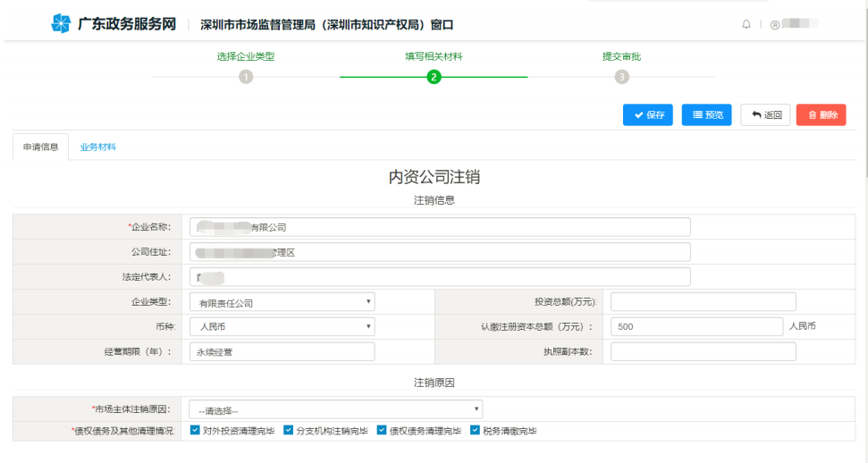Click step 1 选择企业类型 circle
This screenshot has width=868, height=463.
tap(245, 77)
